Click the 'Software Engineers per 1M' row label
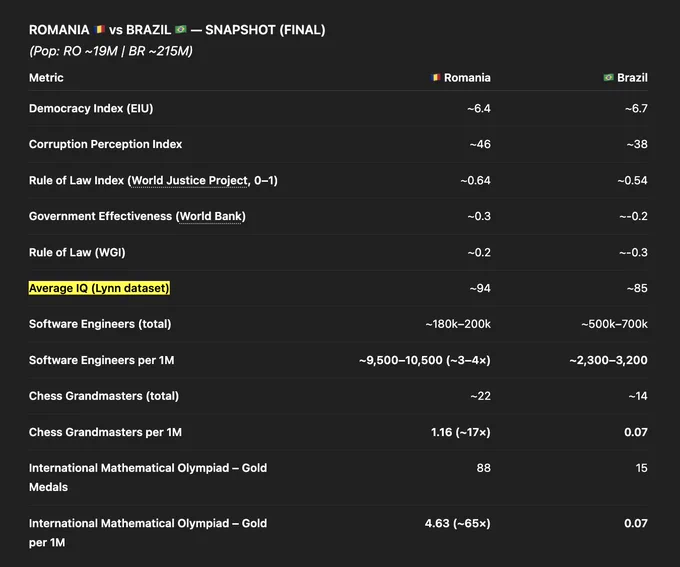Screen dimensions: 680x567 (x=101, y=360)
